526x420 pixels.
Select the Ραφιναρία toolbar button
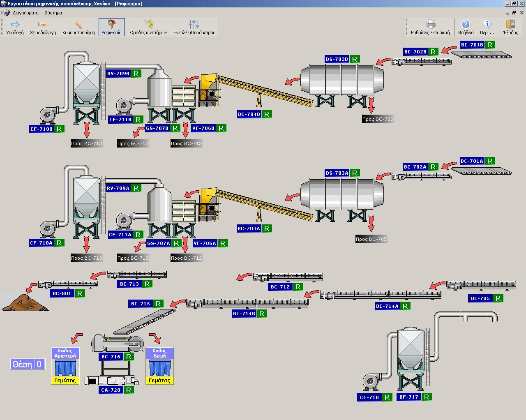[x=111, y=27]
